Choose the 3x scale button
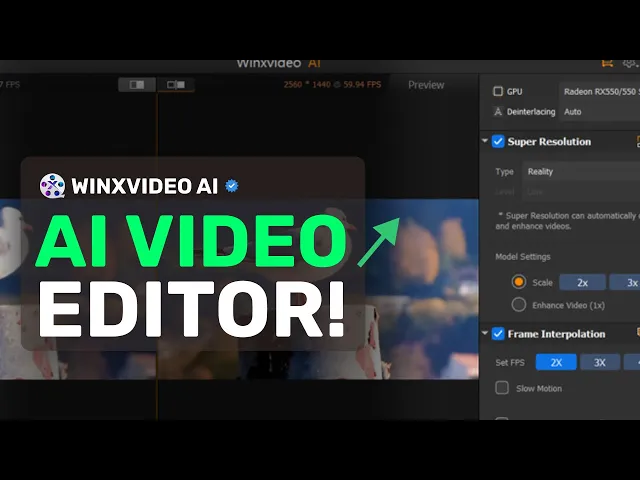The height and width of the screenshot is (480, 640). [625, 282]
